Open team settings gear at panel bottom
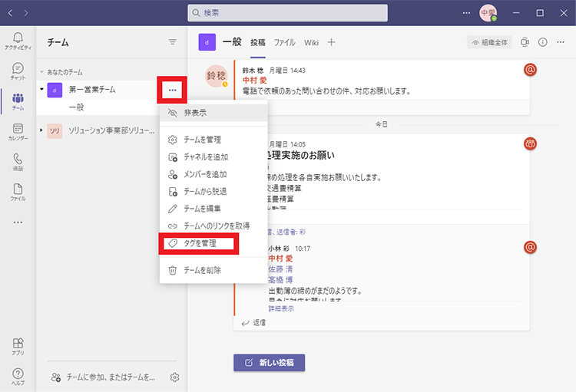This screenshot has width=576, height=392. (174, 377)
